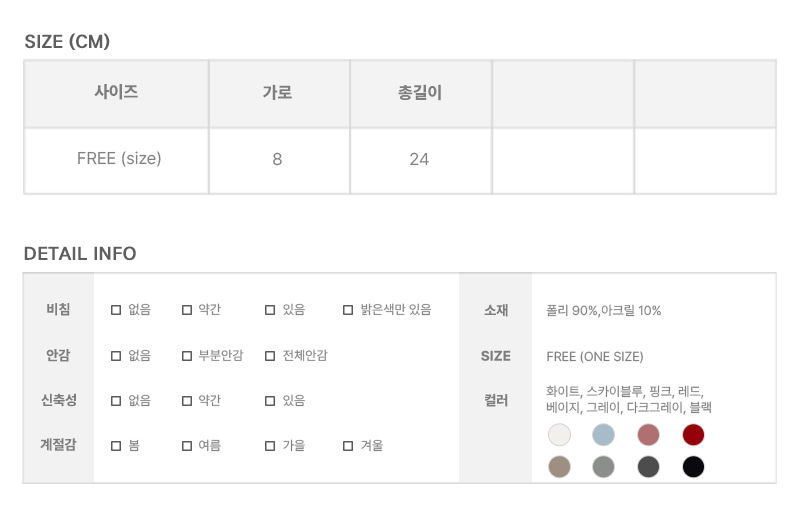Viewport: 800px width, 532px height.
Task: Pick the pink color swatch
Action: [x=649, y=435]
